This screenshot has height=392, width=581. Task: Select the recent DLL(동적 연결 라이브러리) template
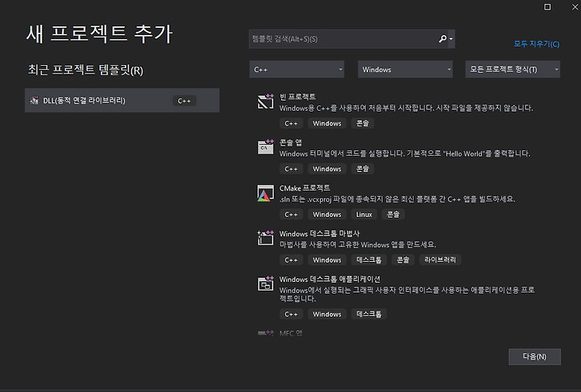click(x=122, y=100)
